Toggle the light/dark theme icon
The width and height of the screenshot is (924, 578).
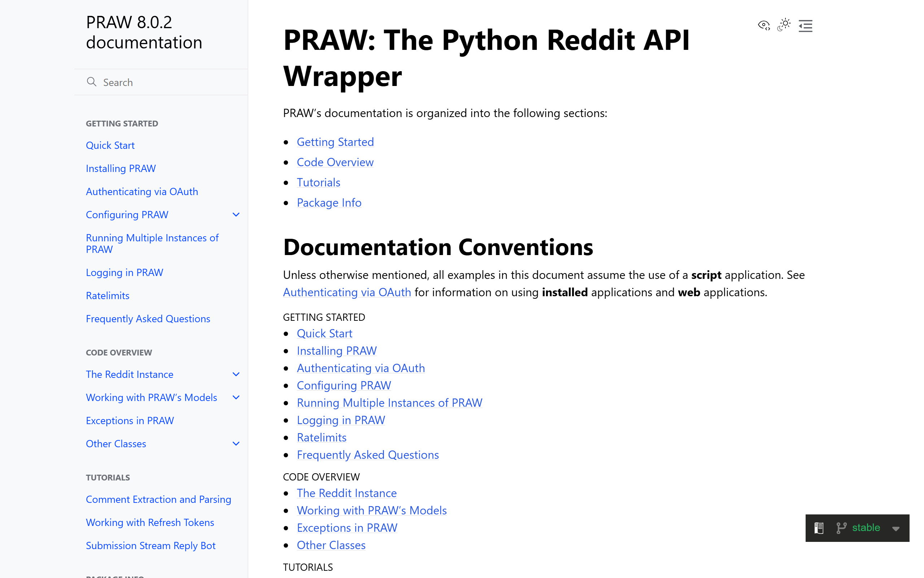point(784,25)
